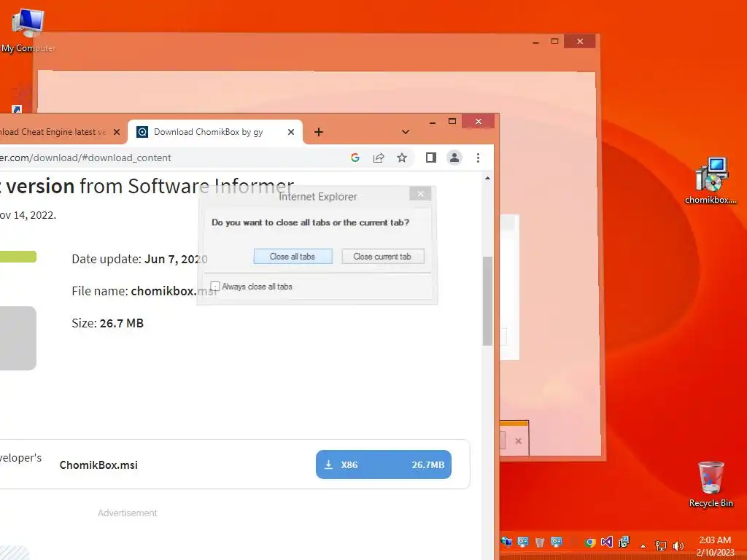Viewport: 747px width, 560px height.
Task: Click the File name: chomikbox.msi text
Action: point(144,291)
